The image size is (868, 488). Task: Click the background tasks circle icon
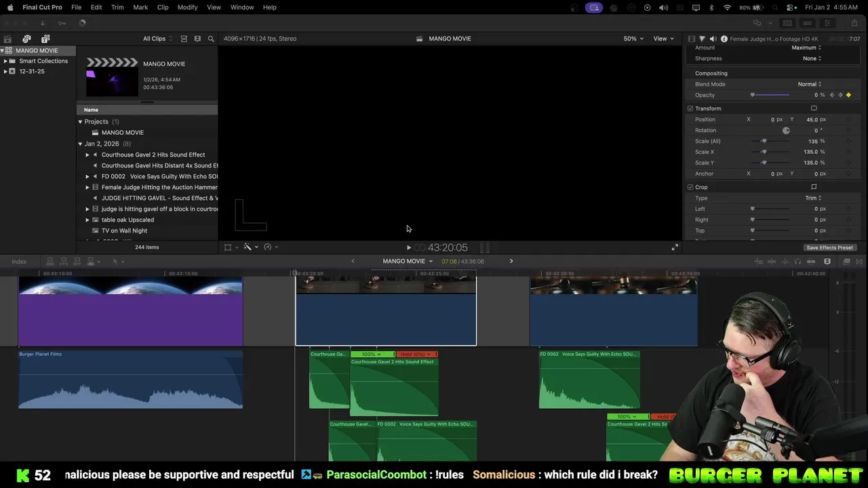pos(82,22)
